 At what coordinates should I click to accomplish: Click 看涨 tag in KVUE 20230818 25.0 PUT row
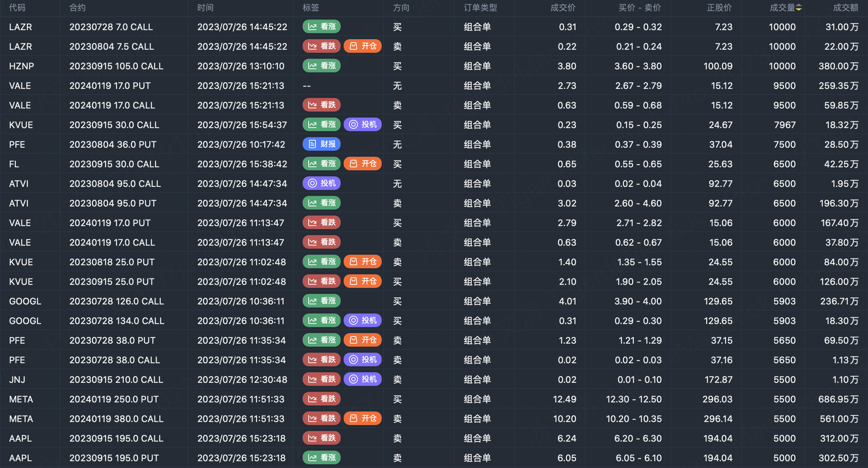(321, 262)
